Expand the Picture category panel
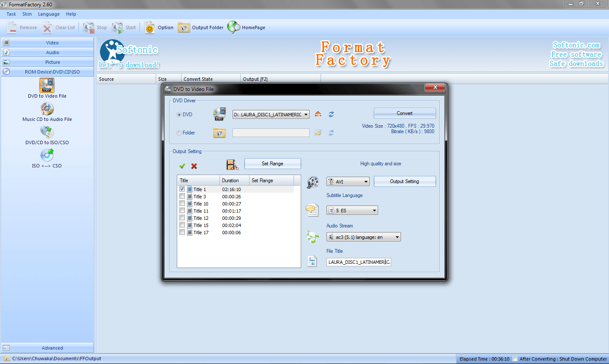The image size is (609, 364). (x=47, y=62)
